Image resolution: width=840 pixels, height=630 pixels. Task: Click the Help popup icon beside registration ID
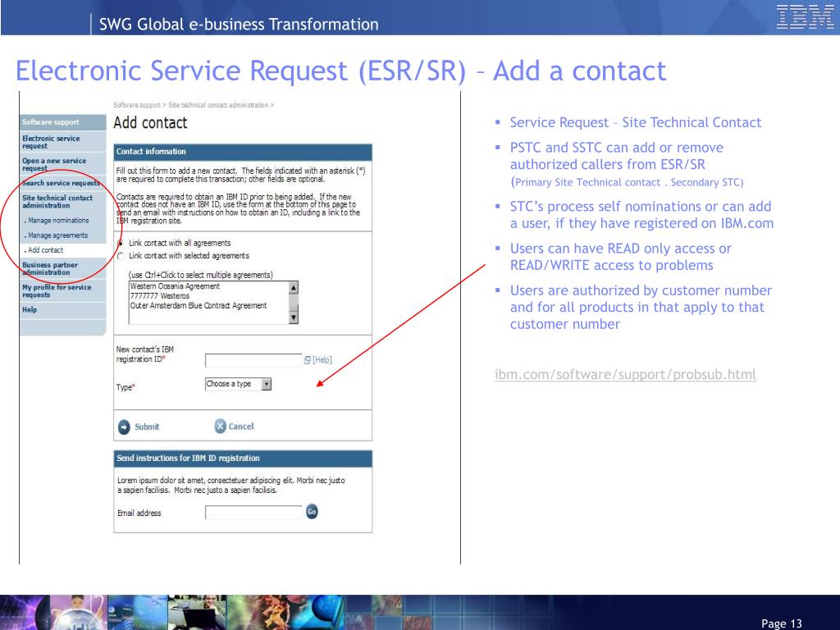pyautogui.click(x=308, y=360)
